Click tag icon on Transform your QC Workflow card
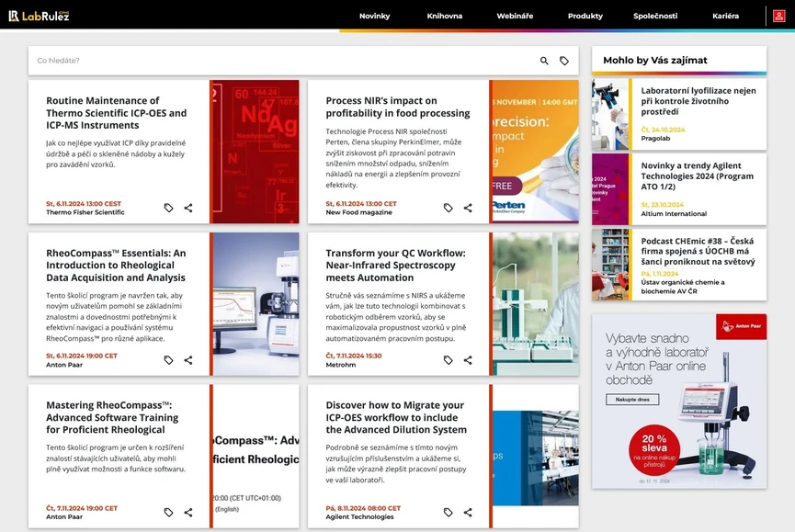Viewport: 795px width, 532px height. (x=449, y=360)
